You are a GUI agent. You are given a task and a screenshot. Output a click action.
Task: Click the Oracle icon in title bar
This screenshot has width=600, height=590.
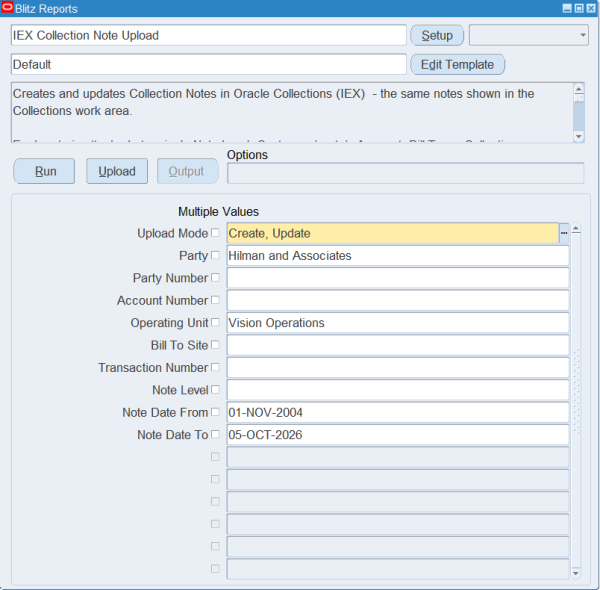point(7,8)
